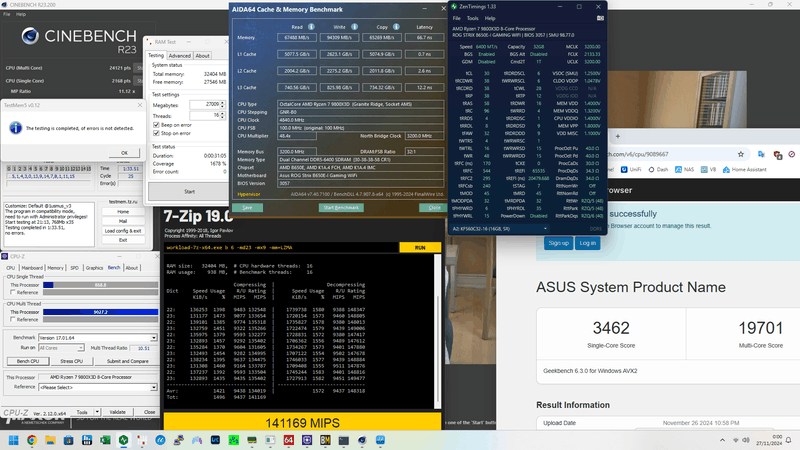Click Log in on Geekbench page

[587, 243]
